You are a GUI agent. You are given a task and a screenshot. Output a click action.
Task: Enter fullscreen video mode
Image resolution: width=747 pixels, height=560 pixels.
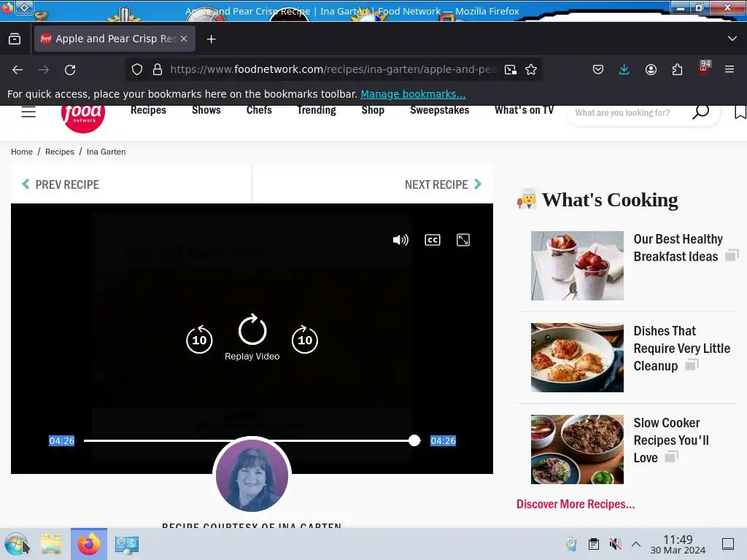click(463, 240)
